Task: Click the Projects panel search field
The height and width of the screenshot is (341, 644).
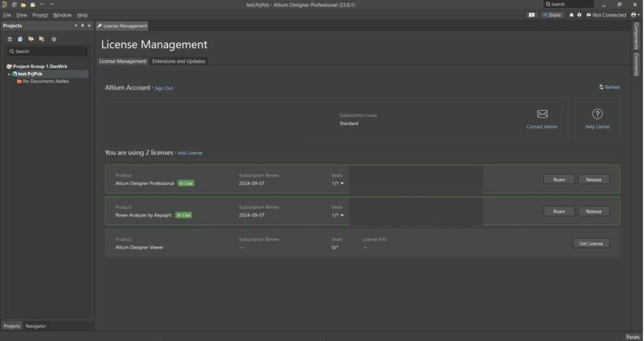Action: (48, 52)
